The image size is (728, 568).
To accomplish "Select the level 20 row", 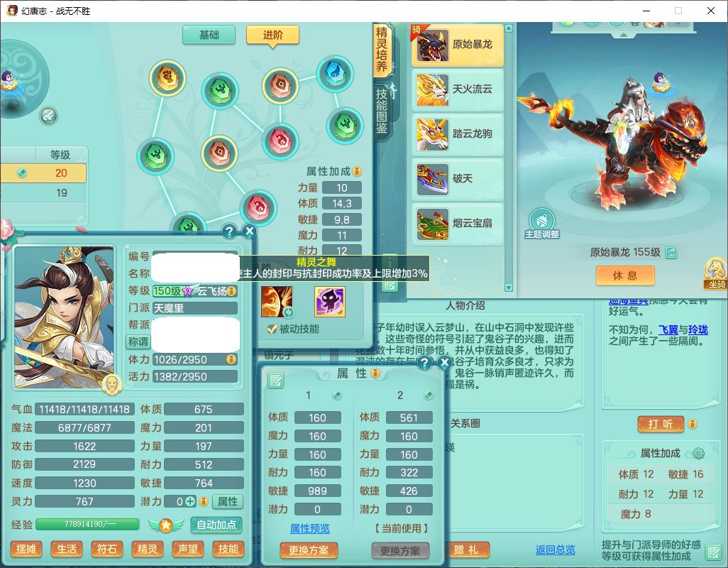I will (x=43, y=173).
